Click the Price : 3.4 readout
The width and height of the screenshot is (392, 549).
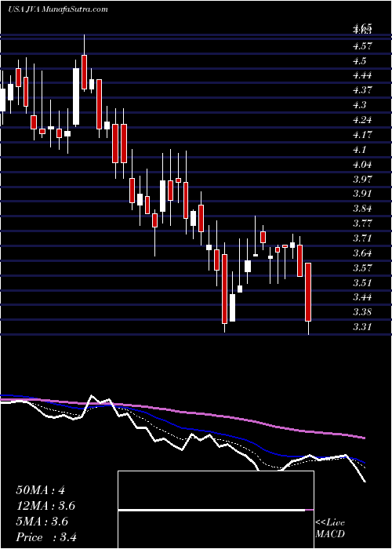[x=46, y=537]
